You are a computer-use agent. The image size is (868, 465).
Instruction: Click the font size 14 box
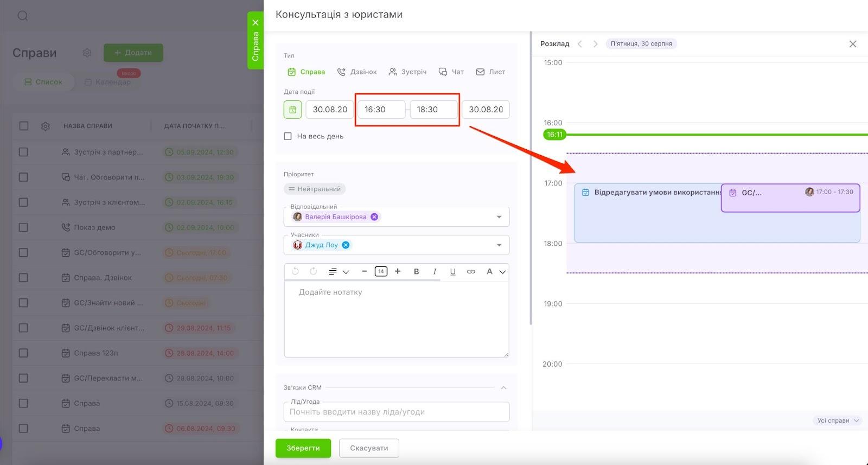(381, 271)
